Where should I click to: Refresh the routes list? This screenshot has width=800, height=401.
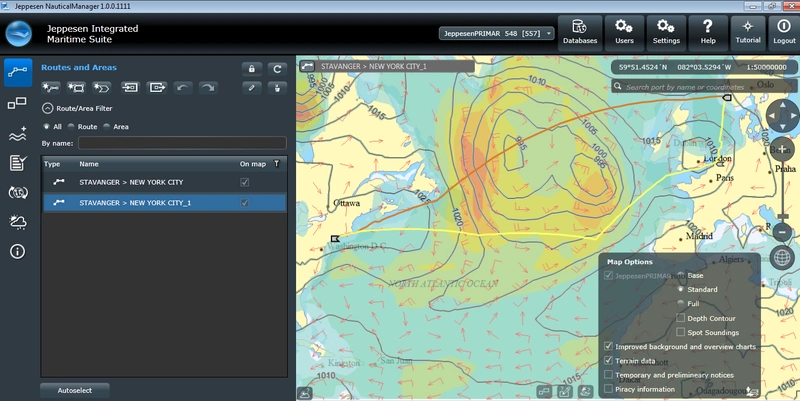click(x=277, y=68)
